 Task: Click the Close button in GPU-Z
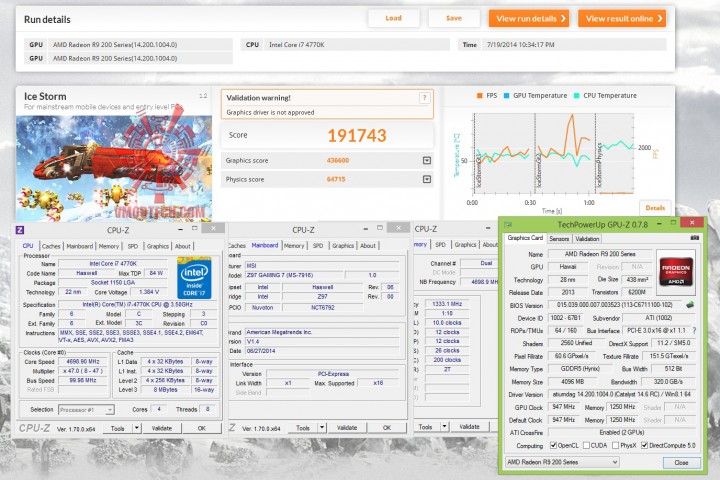pyautogui.click(x=681, y=463)
